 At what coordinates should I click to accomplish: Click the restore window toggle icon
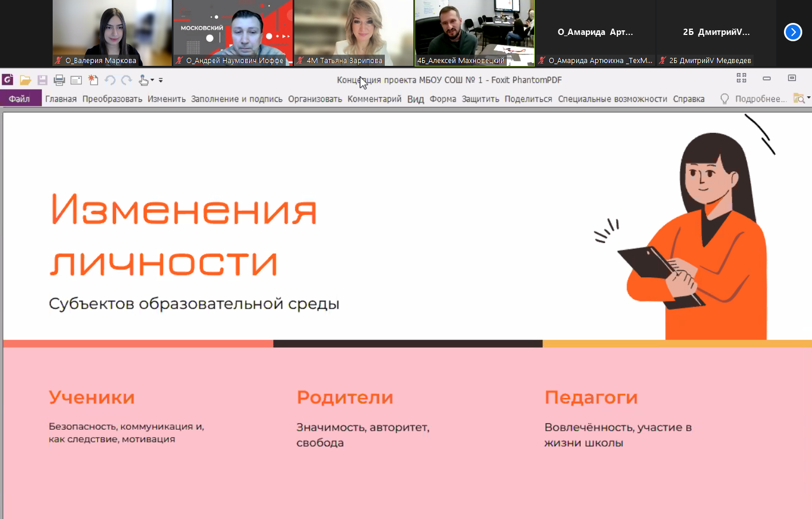click(793, 78)
